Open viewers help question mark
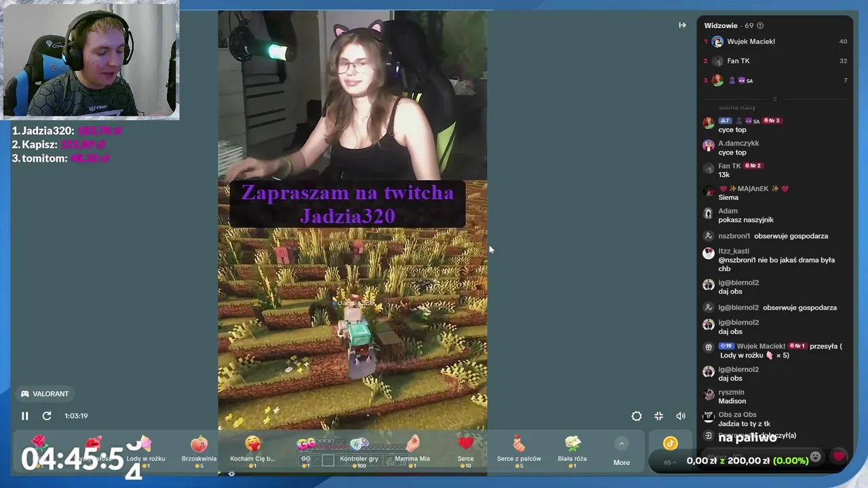This screenshot has height=488, width=868. 759,26
